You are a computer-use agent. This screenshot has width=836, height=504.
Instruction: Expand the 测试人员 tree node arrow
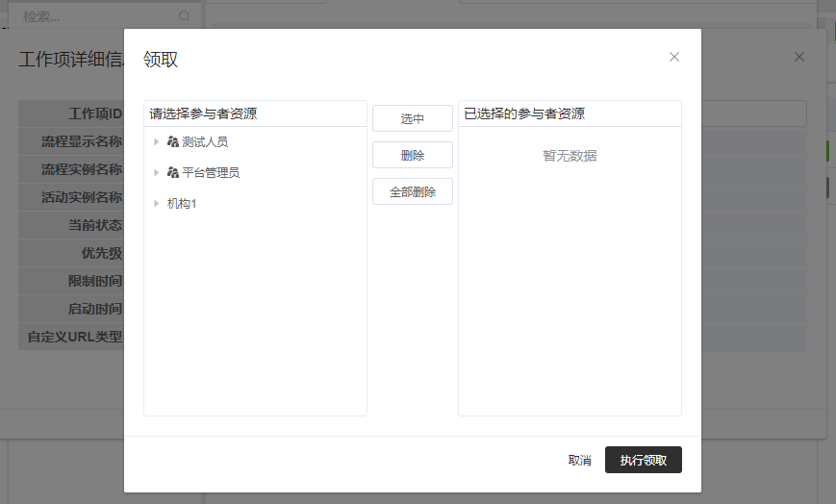pyautogui.click(x=156, y=141)
